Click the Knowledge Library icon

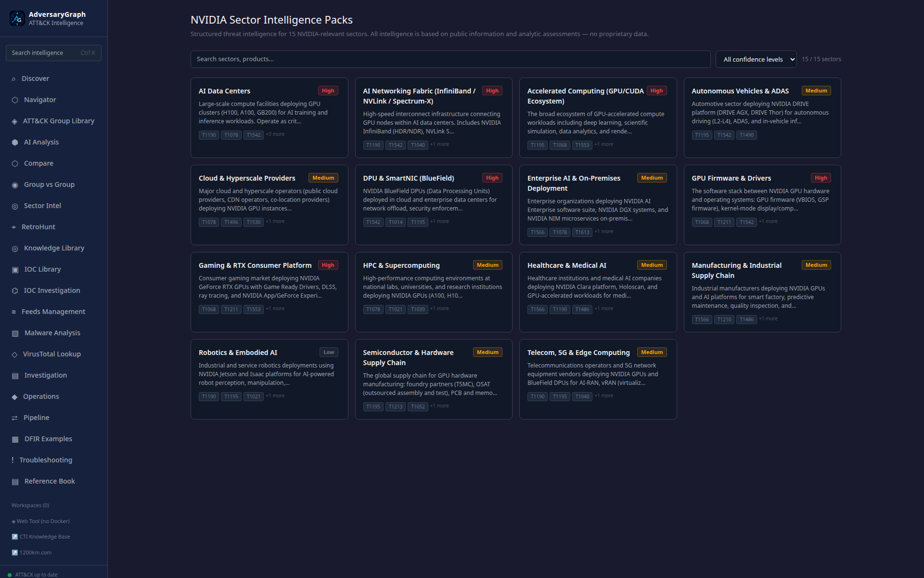pos(15,249)
